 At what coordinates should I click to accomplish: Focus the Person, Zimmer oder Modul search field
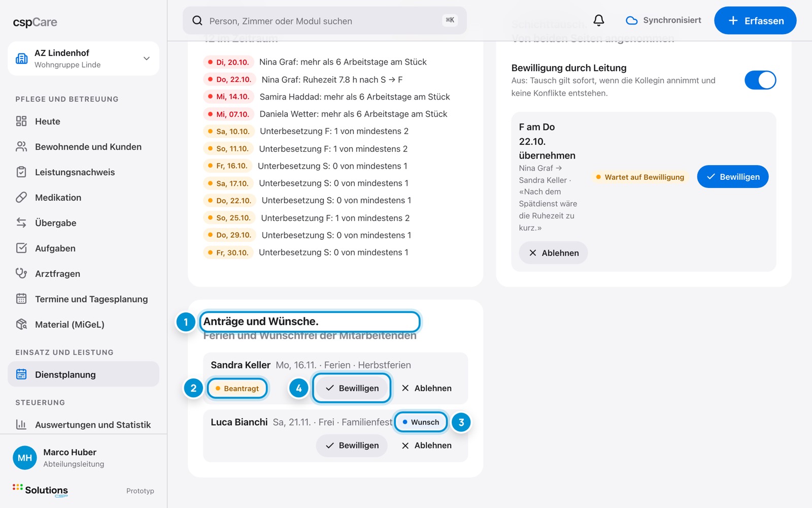tap(325, 20)
